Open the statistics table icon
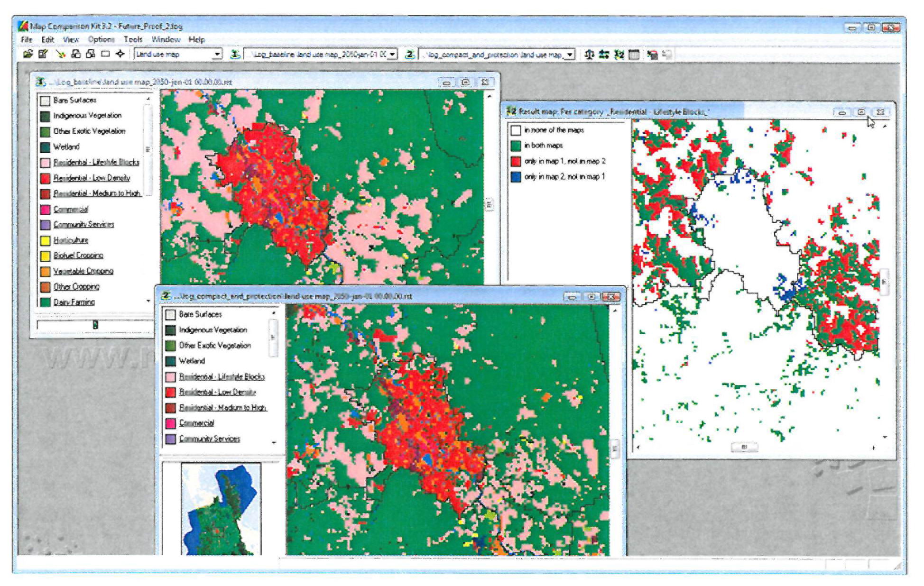This screenshot has height=586, width=924. pyautogui.click(x=634, y=55)
